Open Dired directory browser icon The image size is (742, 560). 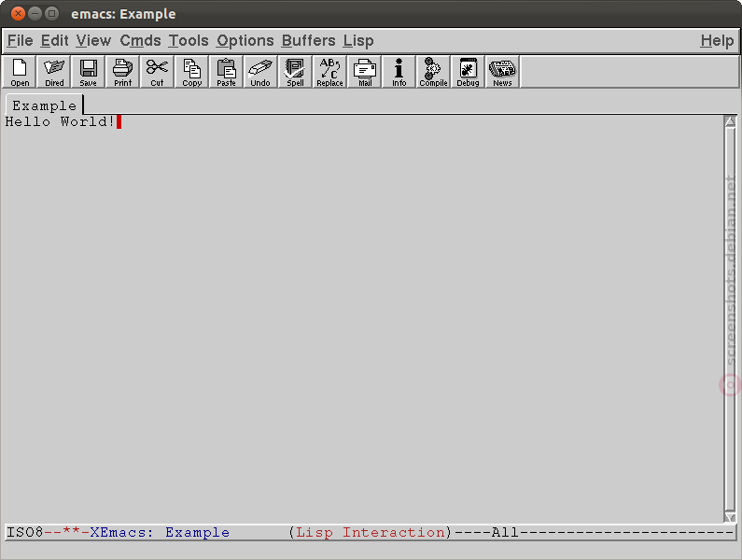pyautogui.click(x=54, y=72)
